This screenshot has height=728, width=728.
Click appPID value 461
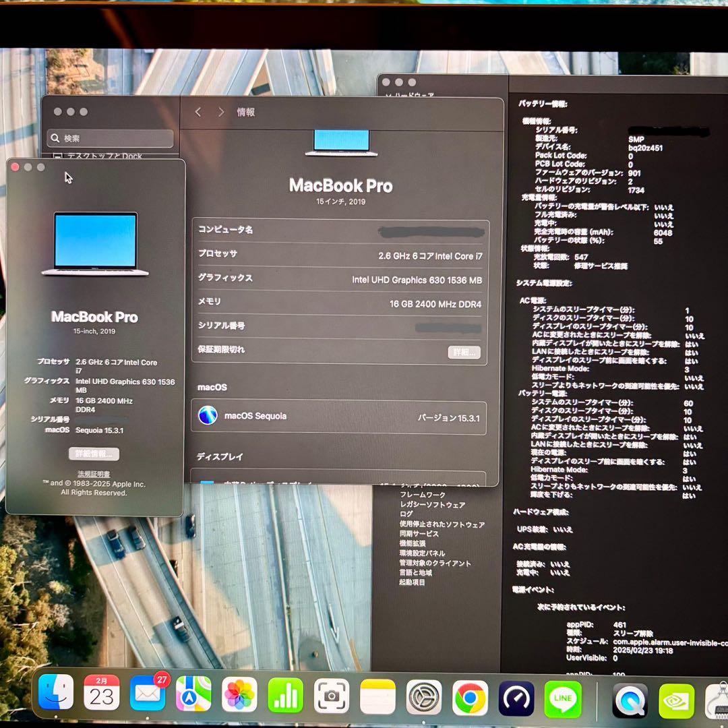pyautogui.click(x=619, y=625)
